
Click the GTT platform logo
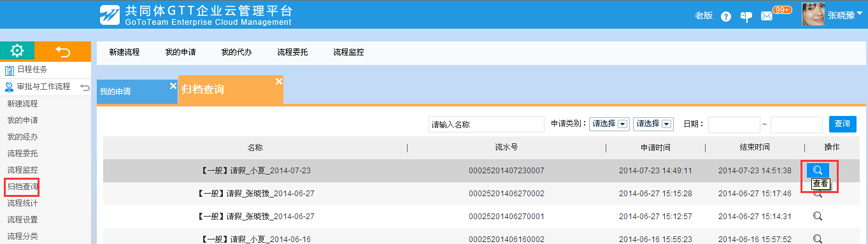110,15
